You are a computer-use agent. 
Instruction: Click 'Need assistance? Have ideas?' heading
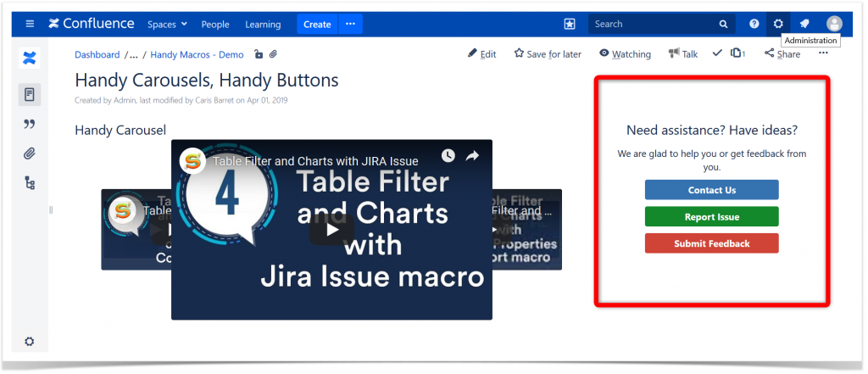click(x=712, y=131)
